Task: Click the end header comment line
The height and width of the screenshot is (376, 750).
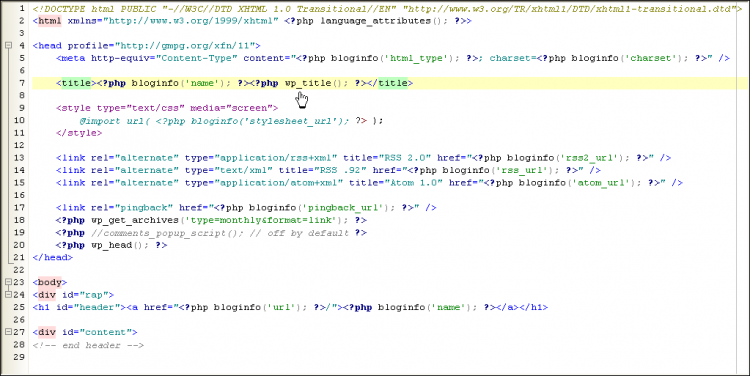Action: point(88,345)
